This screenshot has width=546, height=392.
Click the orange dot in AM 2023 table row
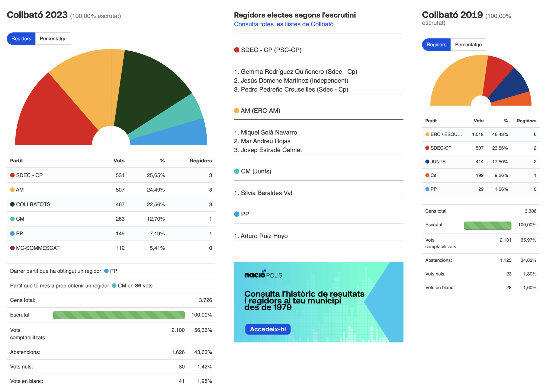click(x=12, y=190)
